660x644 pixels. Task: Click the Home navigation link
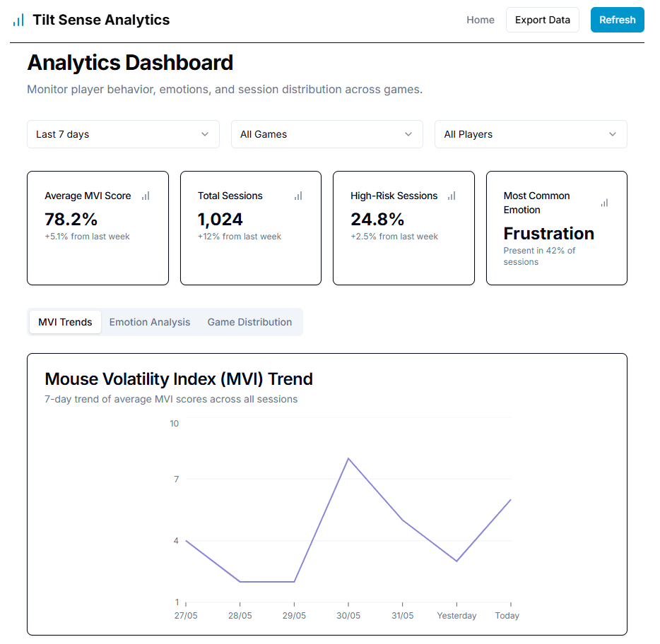click(480, 20)
